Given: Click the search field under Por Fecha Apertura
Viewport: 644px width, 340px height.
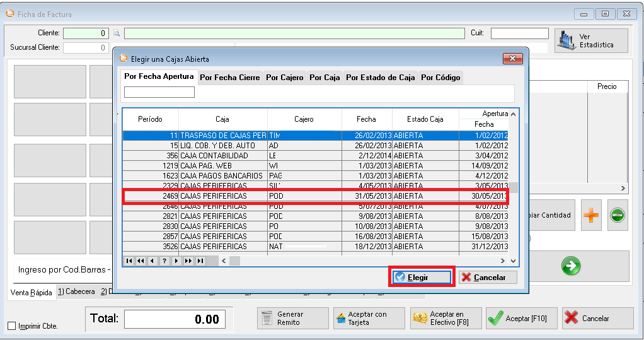Looking at the screenshot, I should coord(159,93).
